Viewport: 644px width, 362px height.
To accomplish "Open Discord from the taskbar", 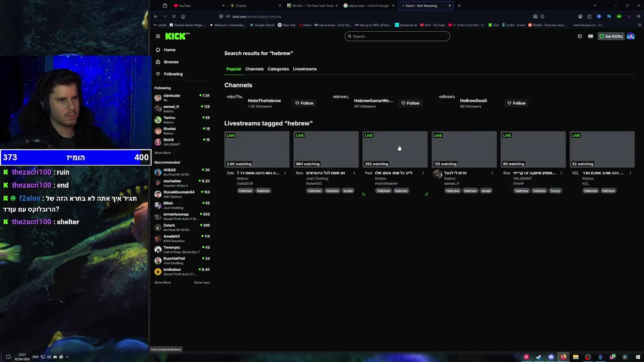I will (551, 357).
